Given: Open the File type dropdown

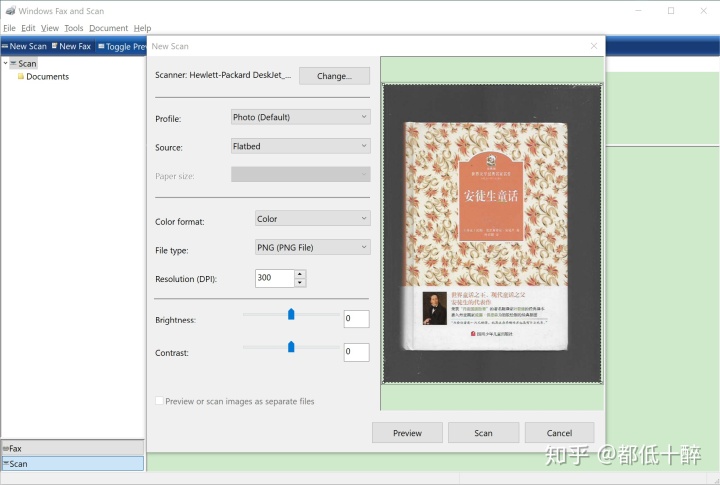Looking at the screenshot, I should pos(313,247).
